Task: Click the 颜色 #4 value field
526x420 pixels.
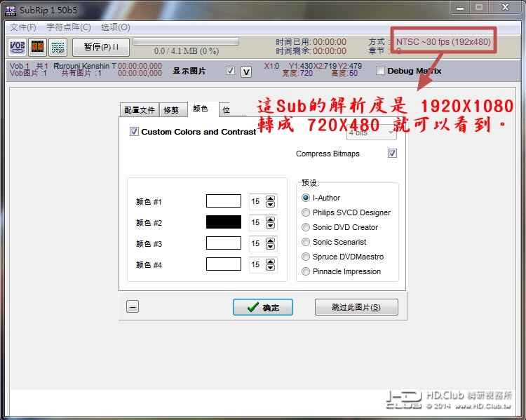Action: coord(257,264)
